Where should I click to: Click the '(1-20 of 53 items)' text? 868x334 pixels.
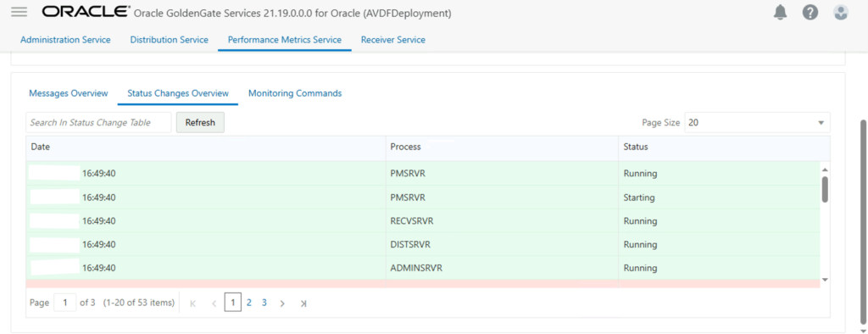(x=139, y=303)
